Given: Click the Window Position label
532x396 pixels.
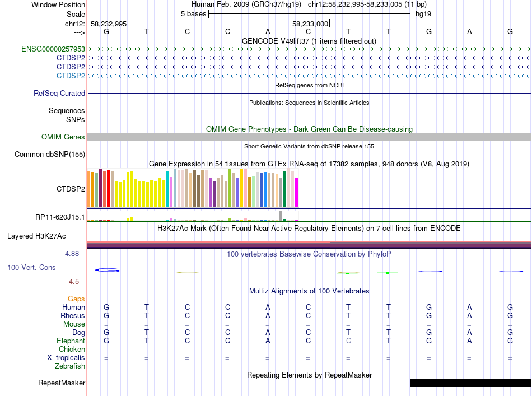Looking at the screenshot, I should 58,4.
